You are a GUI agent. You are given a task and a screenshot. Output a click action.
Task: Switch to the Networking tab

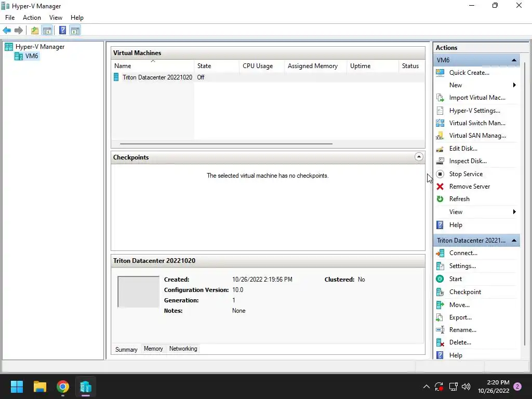click(183, 349)
